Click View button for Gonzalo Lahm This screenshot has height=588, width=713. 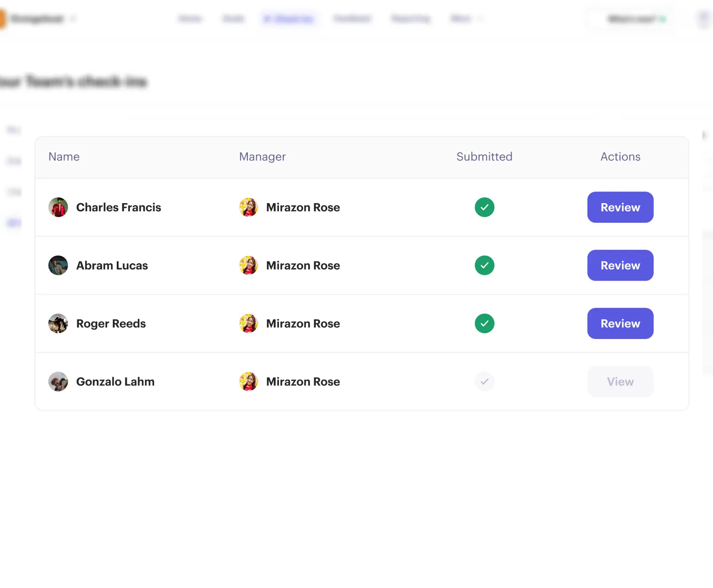click(620, 382)
